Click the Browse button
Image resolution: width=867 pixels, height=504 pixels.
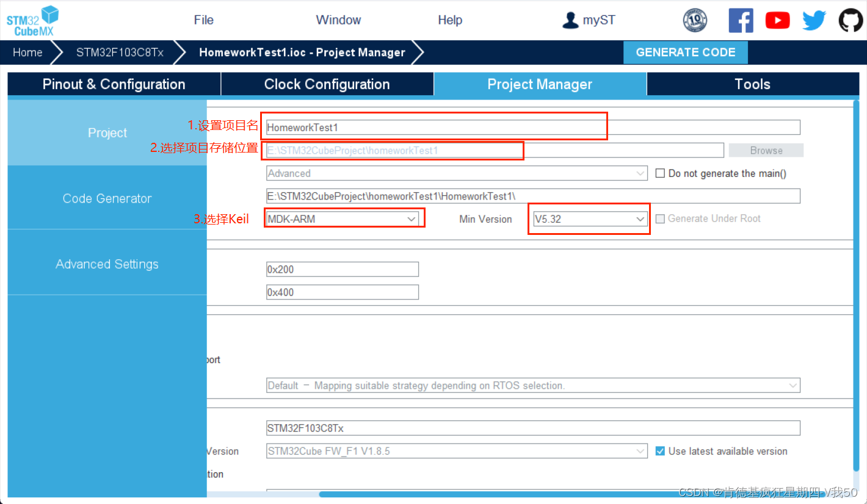[x=766, y=150]
